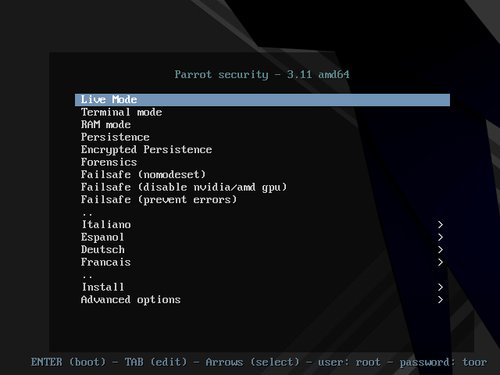Expand chevron arrow beside Espanol
The width and height of the screenshot is (500, 375).
[440, 237]
